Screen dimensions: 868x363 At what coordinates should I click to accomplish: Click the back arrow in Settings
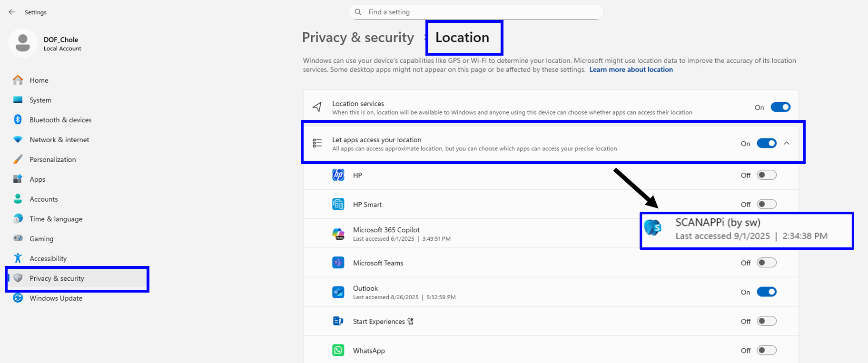pos(12,12)
